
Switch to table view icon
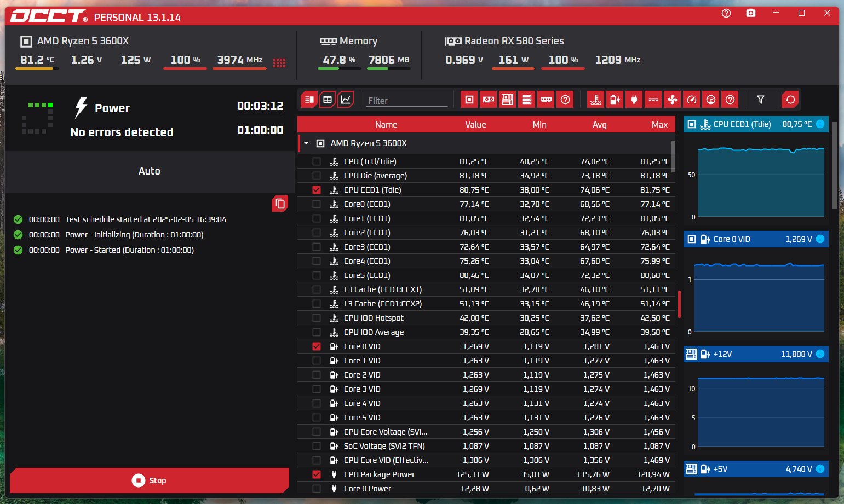click(x=328, y=100)
